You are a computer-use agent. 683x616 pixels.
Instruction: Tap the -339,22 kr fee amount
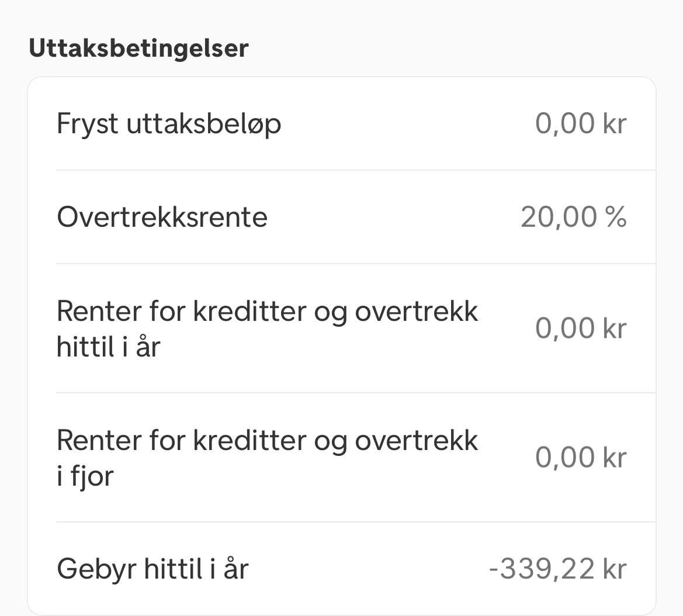[x=557, y=569]
